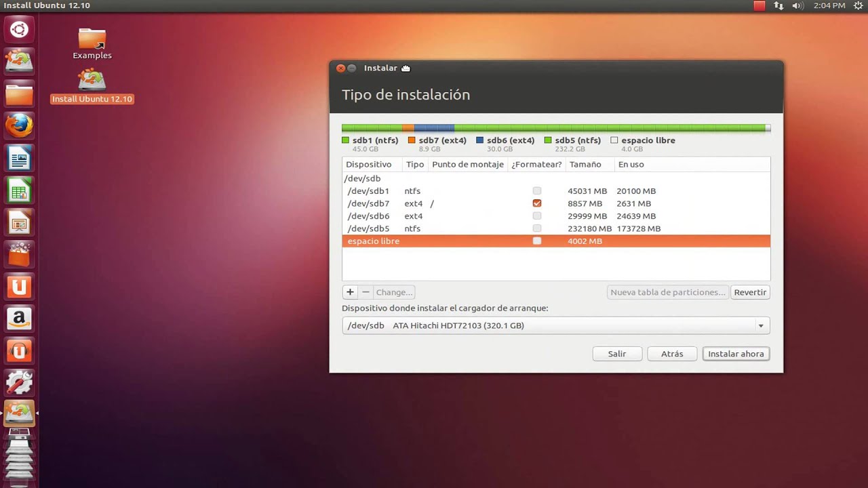Toggle format checkbox for /dev/sdb5
The width and height of the screenshot is (868, 488).
(x=537, y=228)
